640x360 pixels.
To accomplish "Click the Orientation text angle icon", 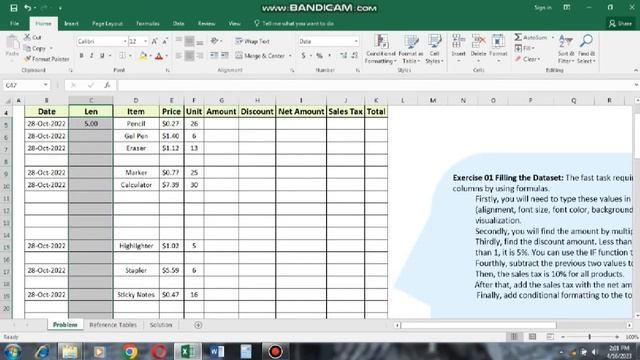I will [x=215, y=41].
